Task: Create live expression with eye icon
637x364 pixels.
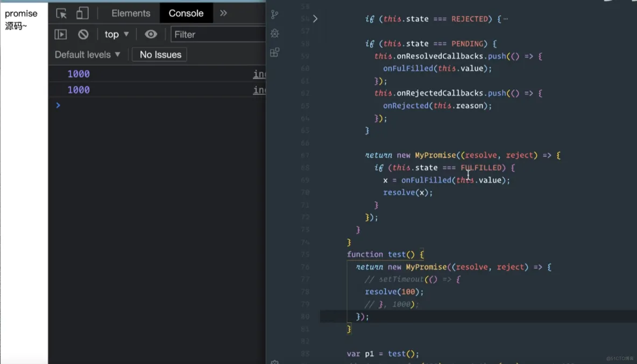Action: coord(151,34)
